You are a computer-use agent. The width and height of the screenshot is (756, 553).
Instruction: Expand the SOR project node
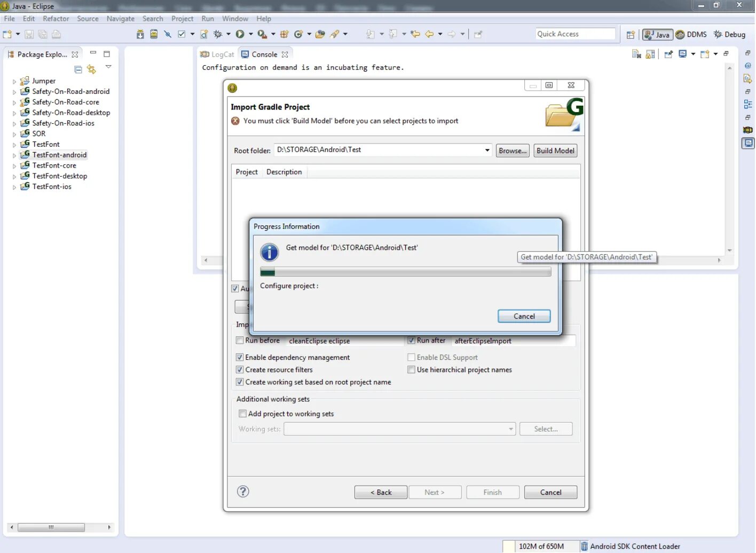(x=14, y=134)
